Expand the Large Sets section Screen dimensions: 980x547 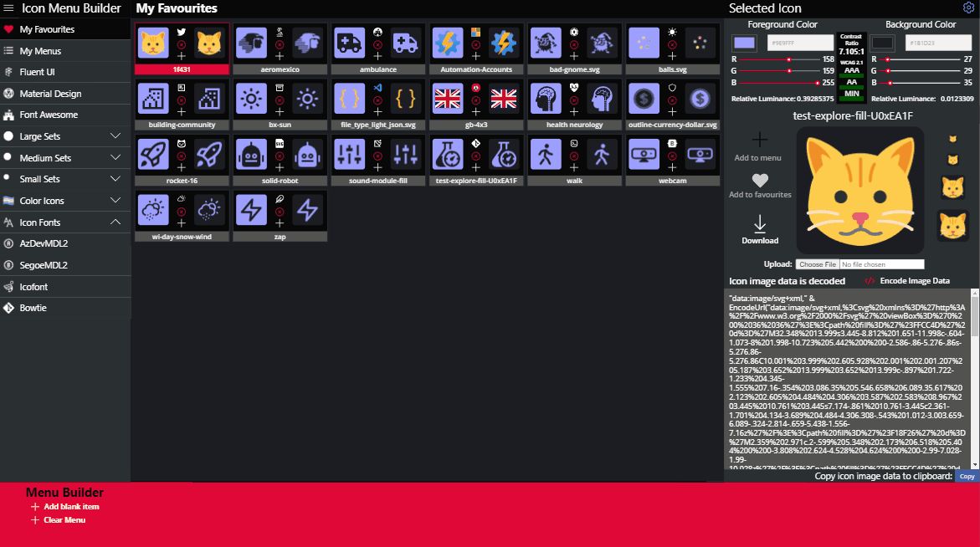[x=115, y=136]
